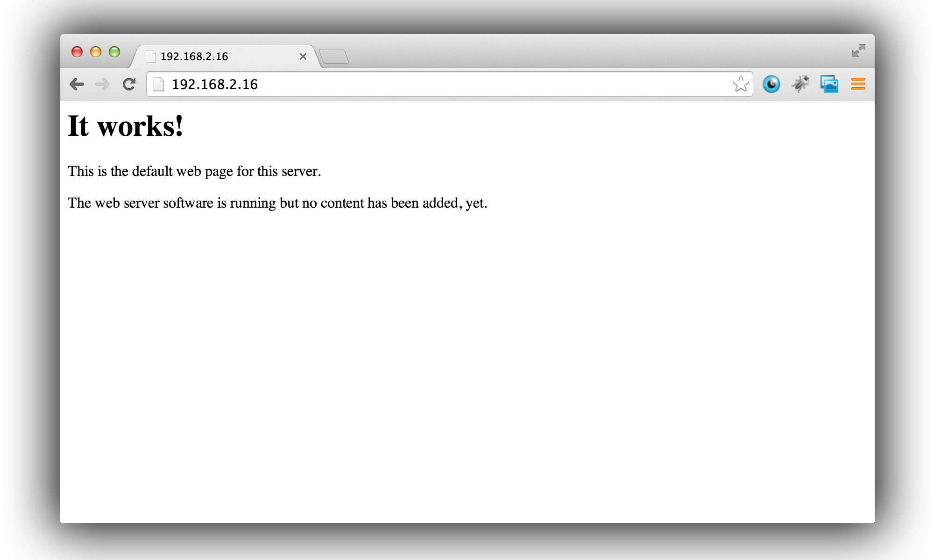934x560 pixels.
Task: Minimize the window with the yellow button
Action: pyautogui.click(x=96, y=52)
